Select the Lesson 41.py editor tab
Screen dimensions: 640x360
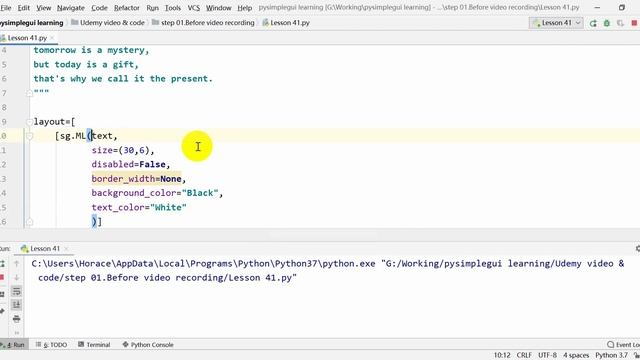[x=27, y=38]
